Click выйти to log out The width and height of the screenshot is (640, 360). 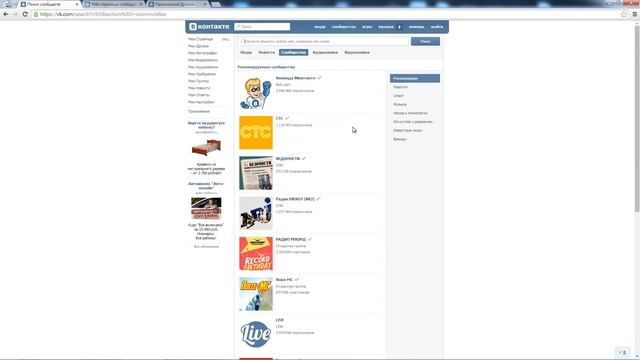[x=437, y=27]
